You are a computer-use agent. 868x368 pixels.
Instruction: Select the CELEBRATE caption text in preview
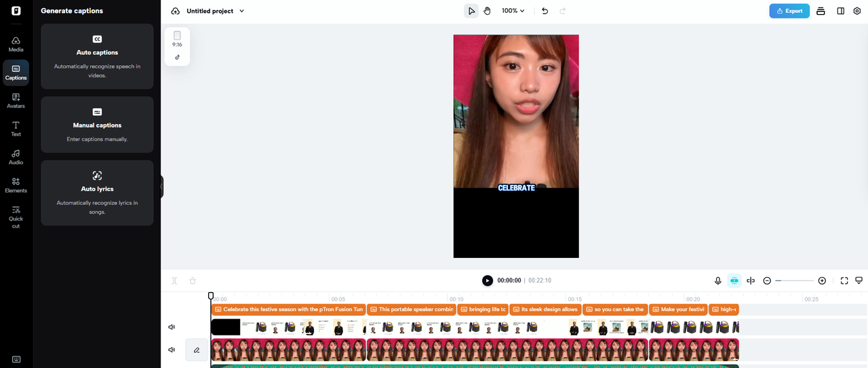(516, 188)
